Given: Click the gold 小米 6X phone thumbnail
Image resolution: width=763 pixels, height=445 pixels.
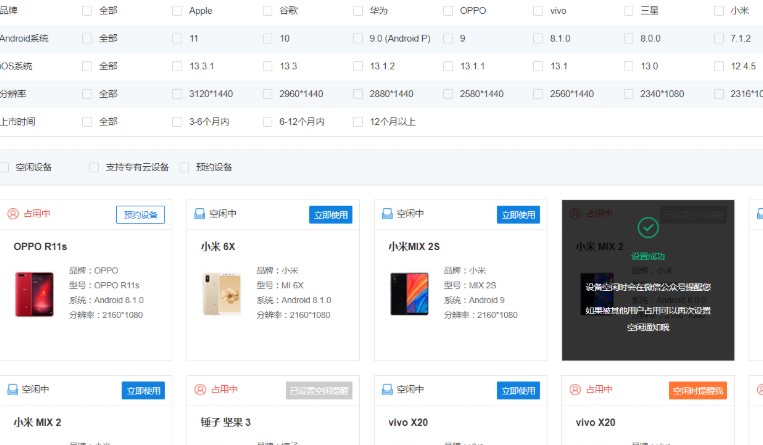Looking at the screenshot, I should [x=222, y=294].
